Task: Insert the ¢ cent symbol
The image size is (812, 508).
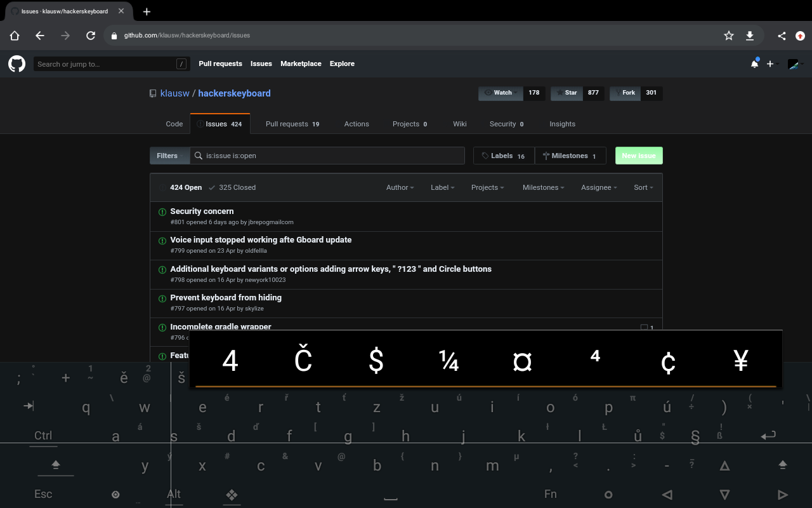Action: coord(668,361)
